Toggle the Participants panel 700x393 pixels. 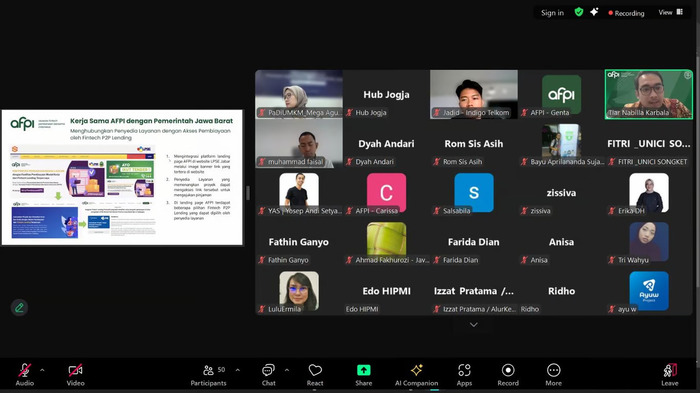pos(208,375)
